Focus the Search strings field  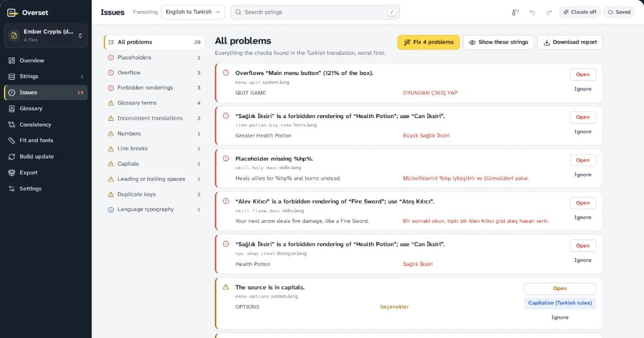[315, 12]
